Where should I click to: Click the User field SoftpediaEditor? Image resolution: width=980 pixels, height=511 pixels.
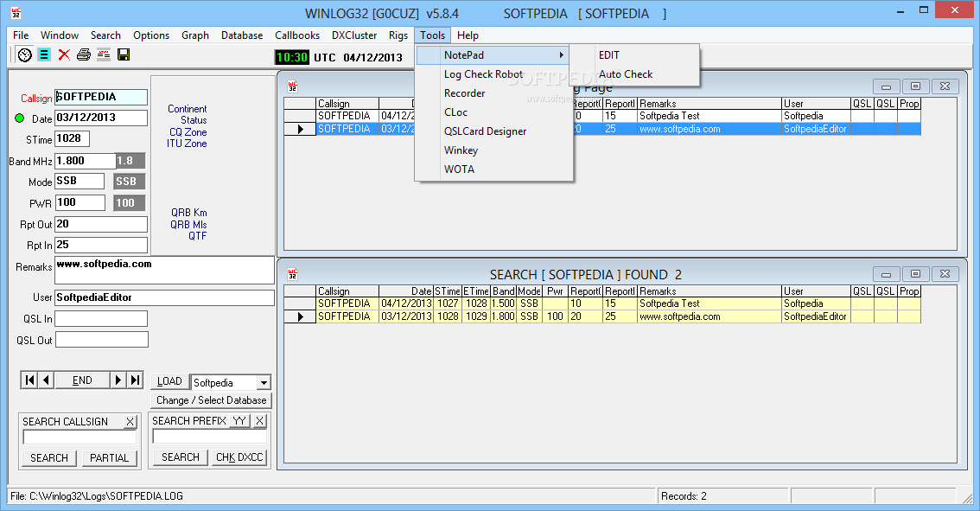tap(164, 297)
